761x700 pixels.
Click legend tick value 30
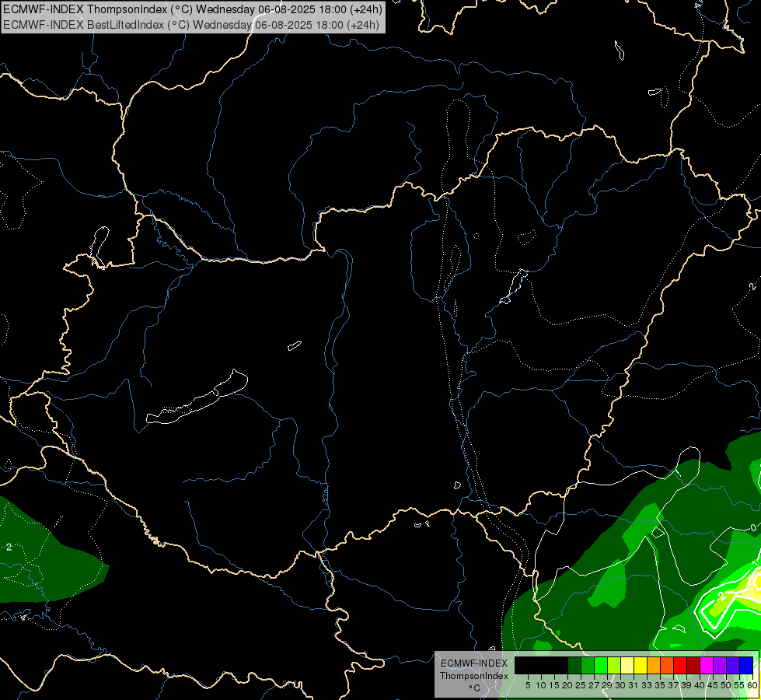[620, 685]
